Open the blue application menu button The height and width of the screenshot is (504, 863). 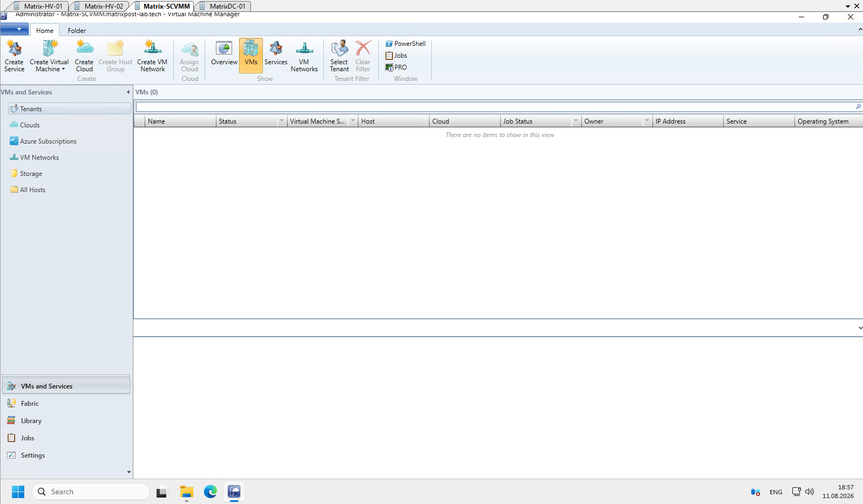[15, 29]
